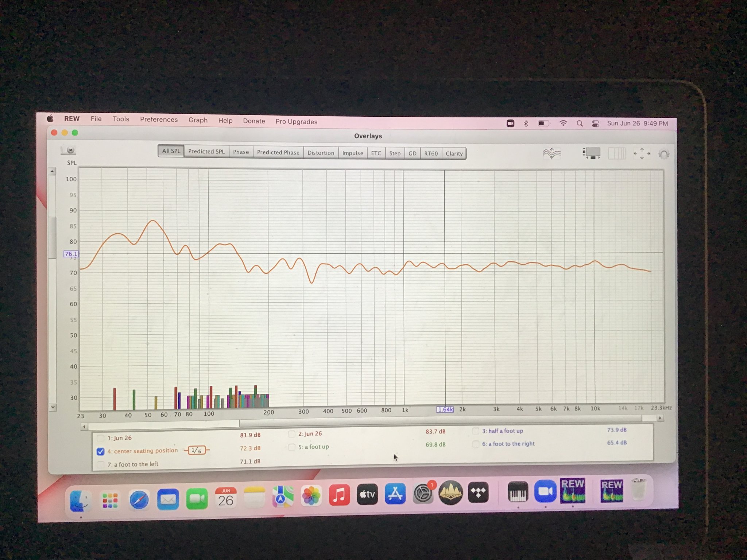747x560 pixels.
Task: Open the Help menu
Action: pyautogui.click(x=225, y=121)
